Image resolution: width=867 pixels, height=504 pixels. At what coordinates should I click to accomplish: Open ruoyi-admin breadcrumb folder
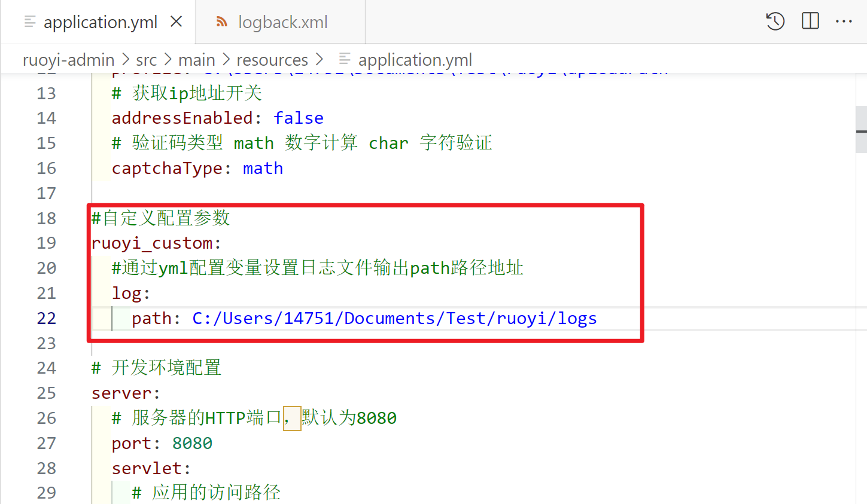click(x=68, y=60)
